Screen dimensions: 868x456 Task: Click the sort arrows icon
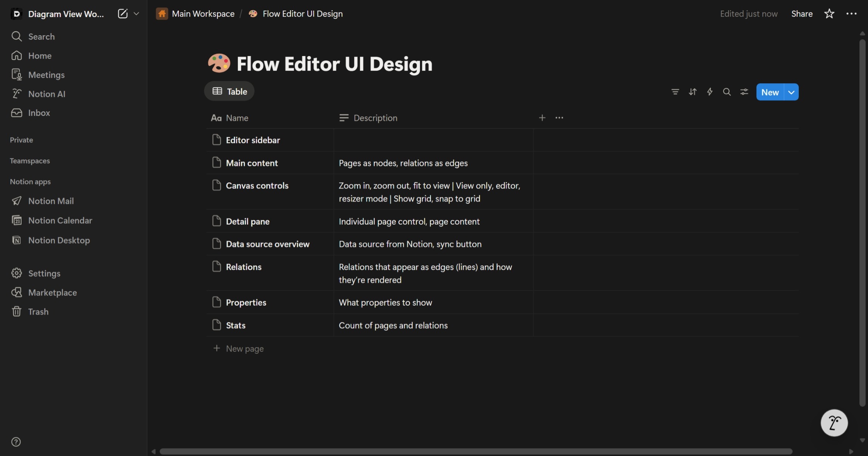pos(692,92)
